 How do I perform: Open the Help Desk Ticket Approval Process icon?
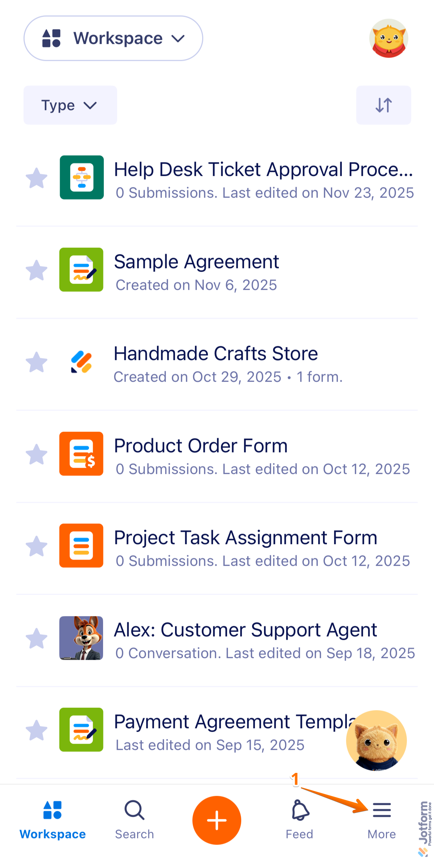coord(81,178)
